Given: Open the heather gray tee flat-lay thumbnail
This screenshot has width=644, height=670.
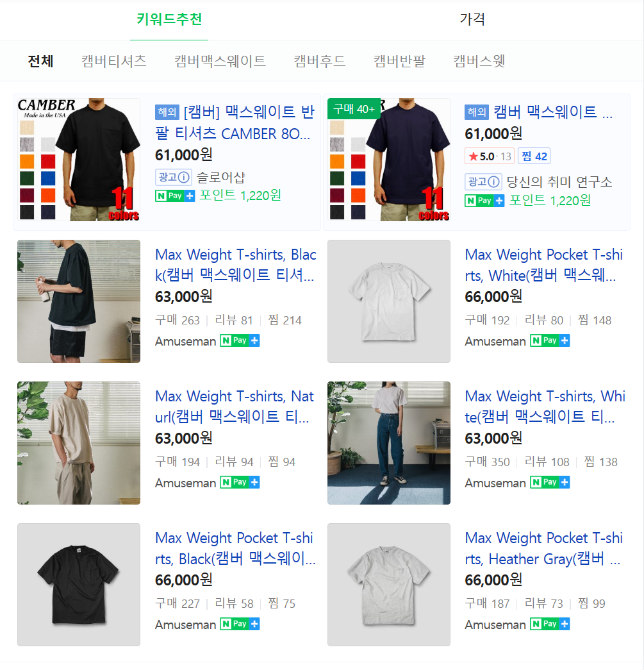Looking at the screenshot, I should click(389, 585).
